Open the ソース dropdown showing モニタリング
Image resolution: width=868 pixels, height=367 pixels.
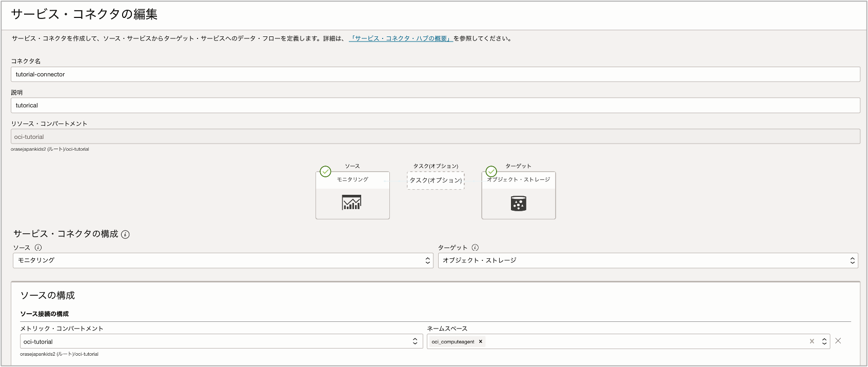(223, 260)
